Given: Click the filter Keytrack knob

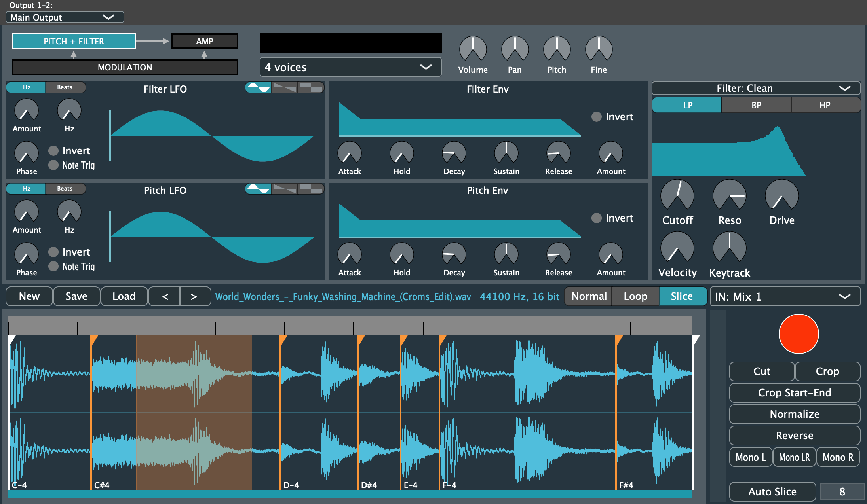Looking at the screenshot, I should 730,248.
